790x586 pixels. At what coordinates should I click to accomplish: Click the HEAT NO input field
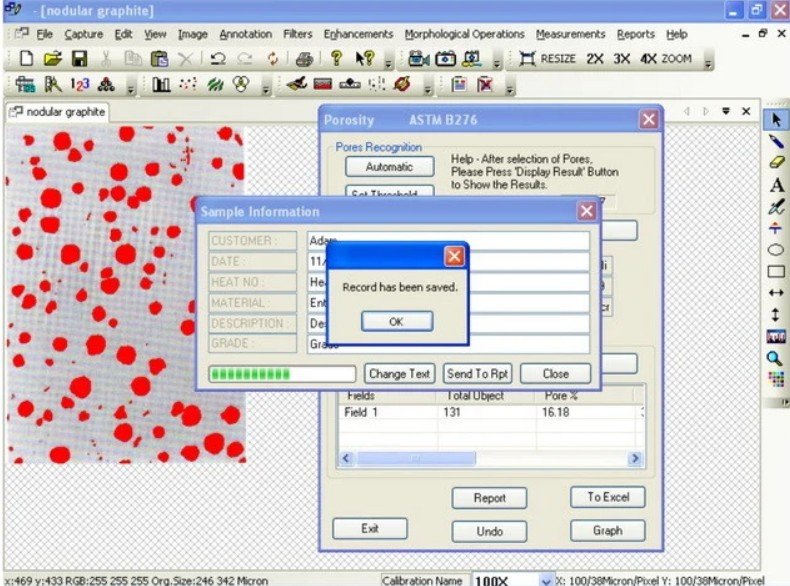pyautogui.click(x=448, y=282)
